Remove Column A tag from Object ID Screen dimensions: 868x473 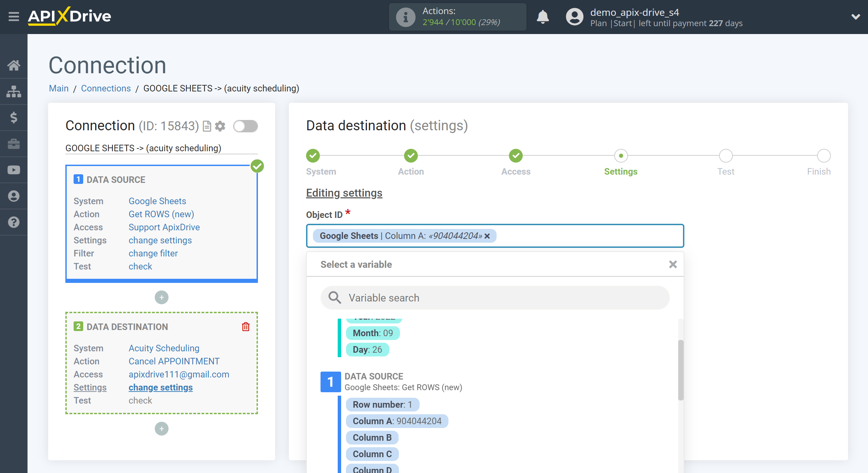tap(487, 236)
